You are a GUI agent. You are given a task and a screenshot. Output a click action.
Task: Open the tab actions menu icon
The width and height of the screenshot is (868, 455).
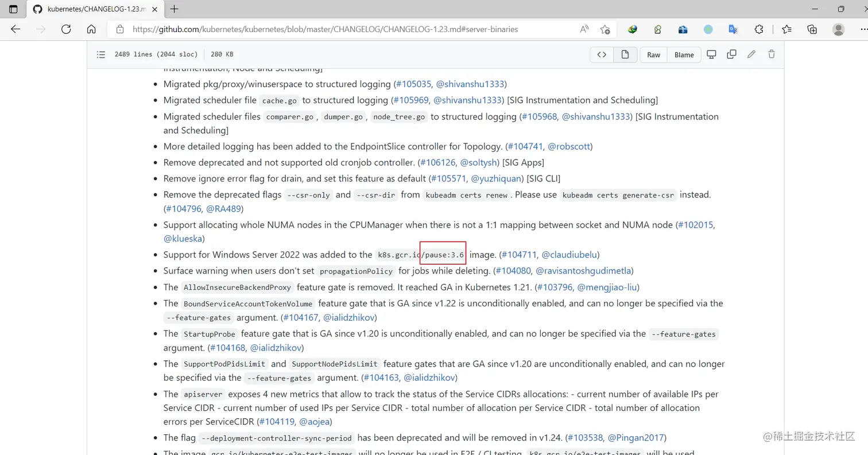(13, 9)
